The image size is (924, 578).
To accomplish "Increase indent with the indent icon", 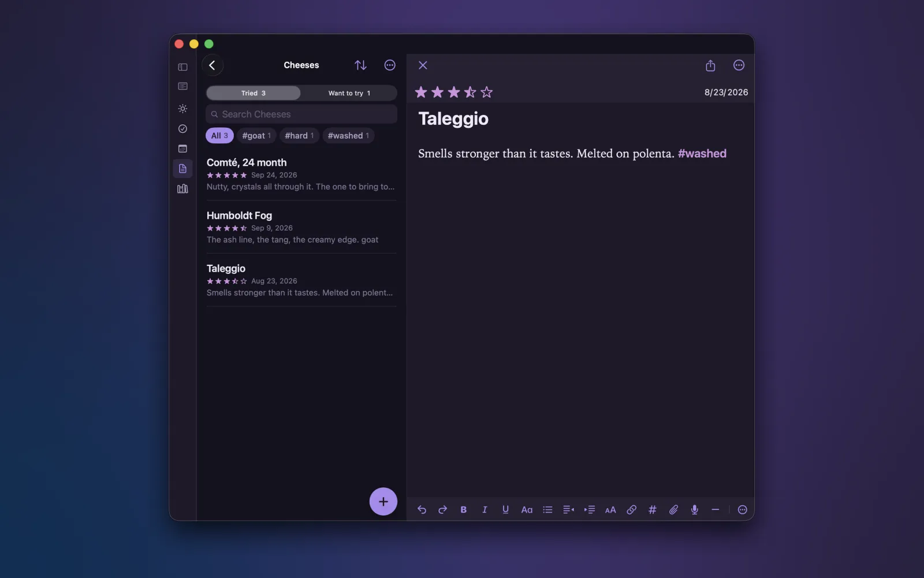I will pyautogui.click(x=590, y=510).
